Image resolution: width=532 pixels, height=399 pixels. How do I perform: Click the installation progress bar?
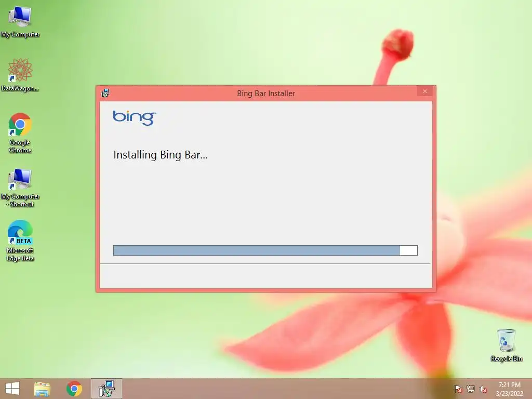click(x=265, y=250)
